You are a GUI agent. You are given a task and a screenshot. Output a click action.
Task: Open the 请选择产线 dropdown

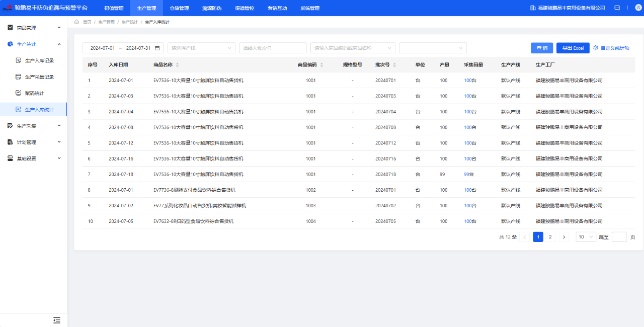click(x=201, y=48)
